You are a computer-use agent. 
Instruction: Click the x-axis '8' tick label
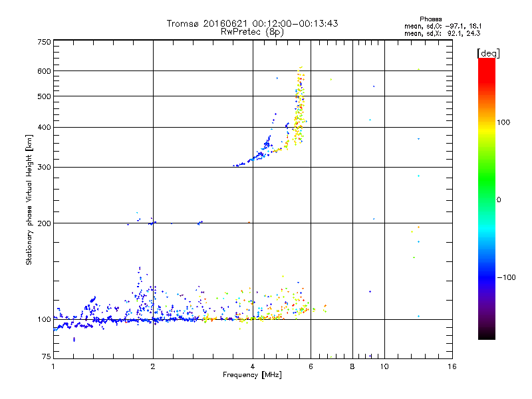point(352,366)
